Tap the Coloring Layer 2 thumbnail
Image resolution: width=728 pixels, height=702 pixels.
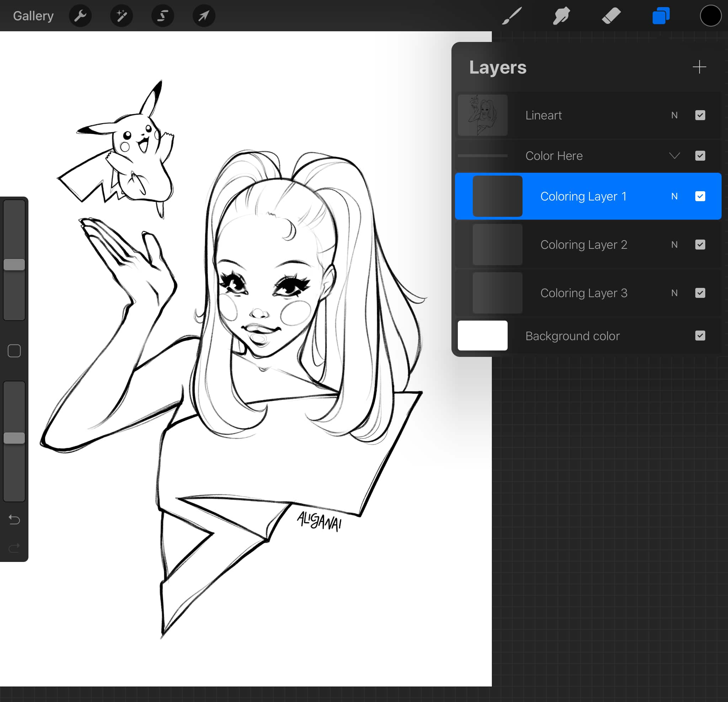pos(497,245)
